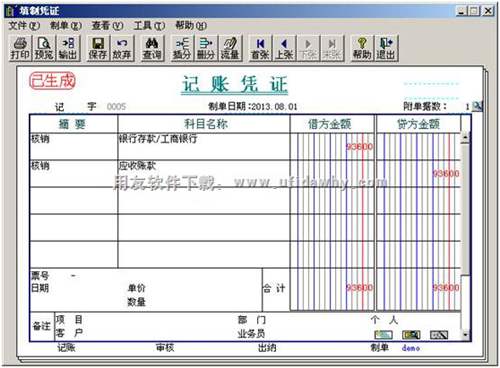Image resolution: width=500 pixels, height=368 pixels.
Task: Open the 查询 search binoculars icon
Action: [152, 48]
